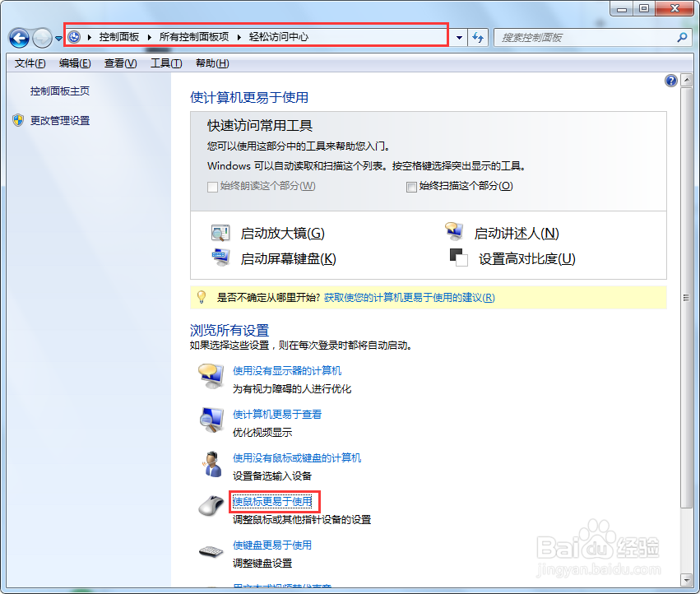Expand the arrow before 所有控制面板项 breadcrumb
This screenshot has height=594, width=700.
coord(150,37)
